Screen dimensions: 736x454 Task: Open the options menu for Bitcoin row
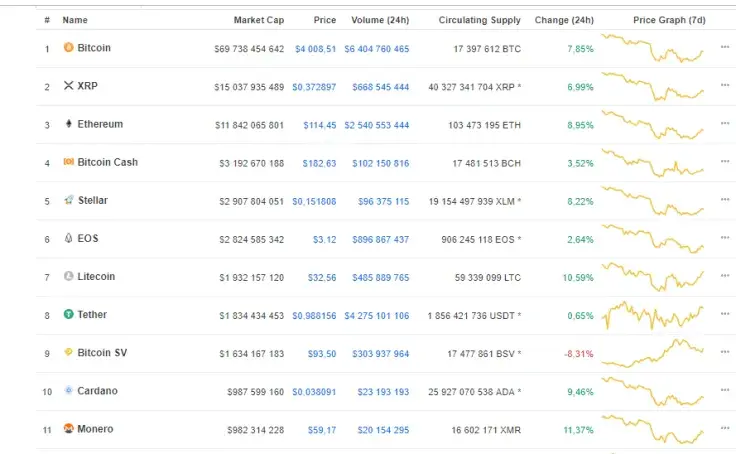[725, 47]
